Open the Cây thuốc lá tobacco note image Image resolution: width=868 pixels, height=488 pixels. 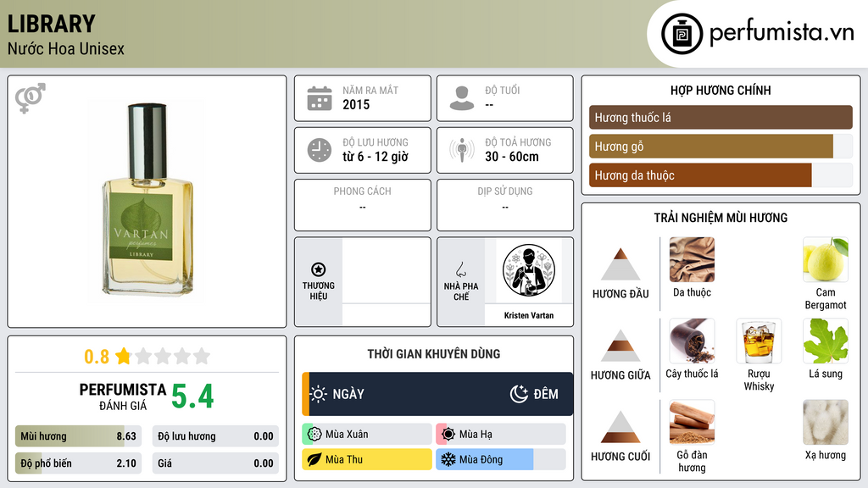point(692,341)
